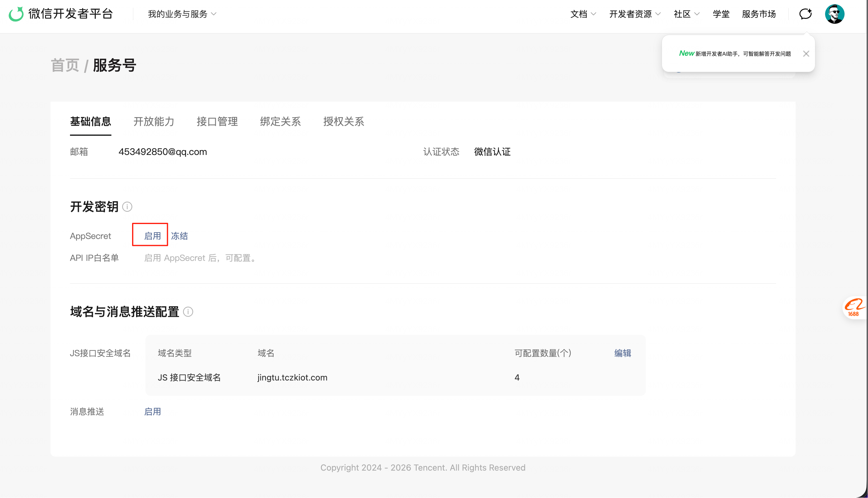Edit the JS接口安全域名 via 编辑
The width and height of the screenshot is (868, 498).
tap(622, 353)
